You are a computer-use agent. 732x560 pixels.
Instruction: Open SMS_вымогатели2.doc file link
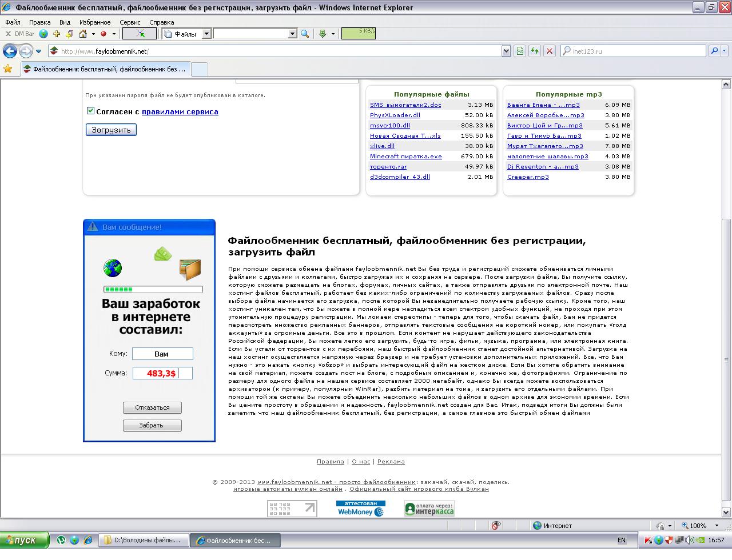[405, 105]
